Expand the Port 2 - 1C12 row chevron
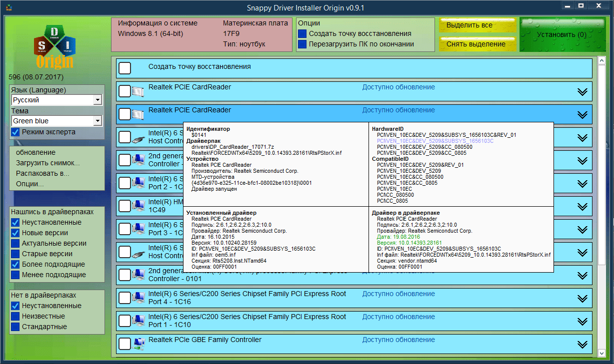 point(582,184)
